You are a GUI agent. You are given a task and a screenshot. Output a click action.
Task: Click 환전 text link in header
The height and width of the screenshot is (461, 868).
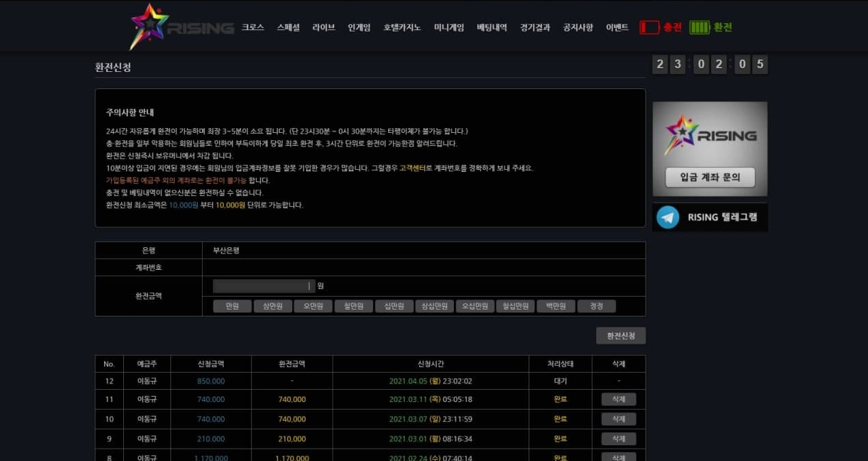(x=723, y=27)
